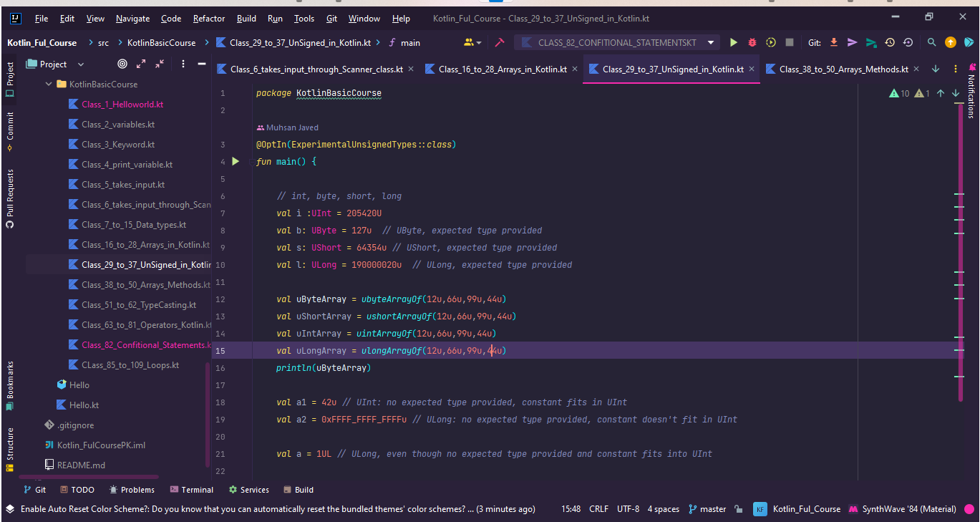
Task: Click the src breadcrumb in navigation bar
Action: click(x=103, y=43)
